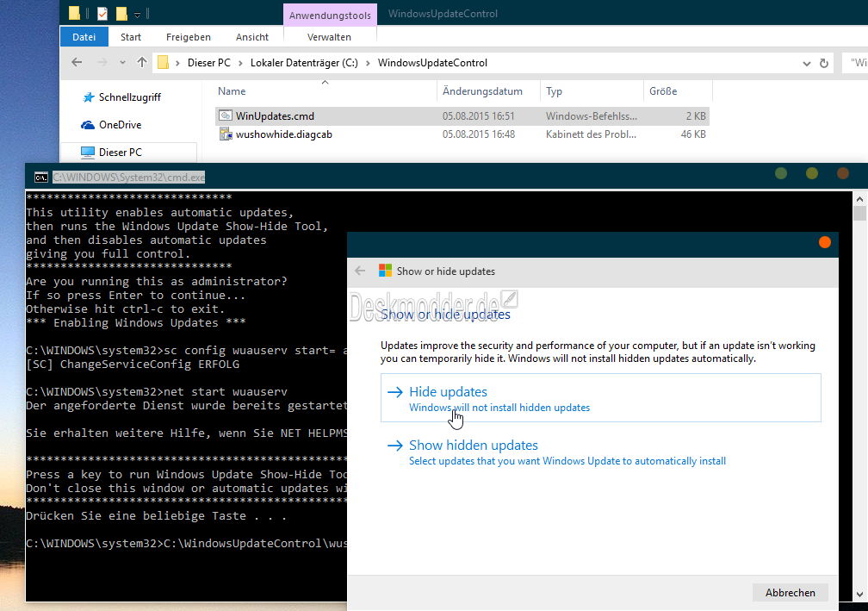Click the WinUpdates.cmd file icon

coord(226,115)
